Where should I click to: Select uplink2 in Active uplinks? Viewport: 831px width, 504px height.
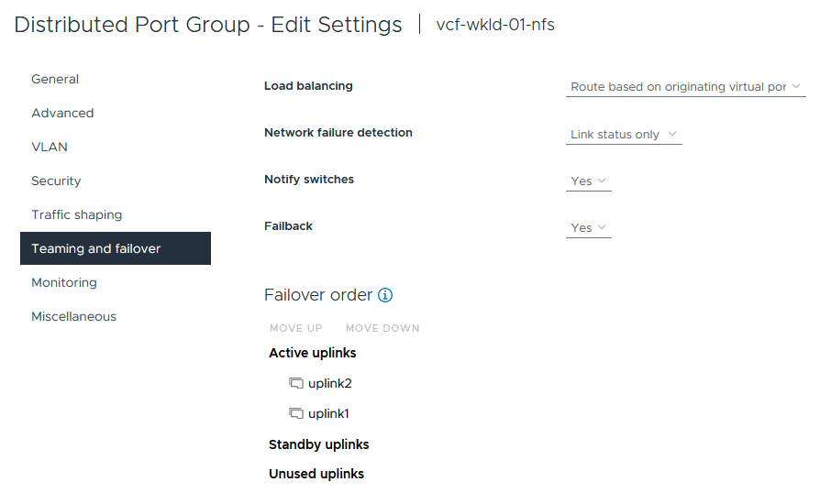coord(330,383)
